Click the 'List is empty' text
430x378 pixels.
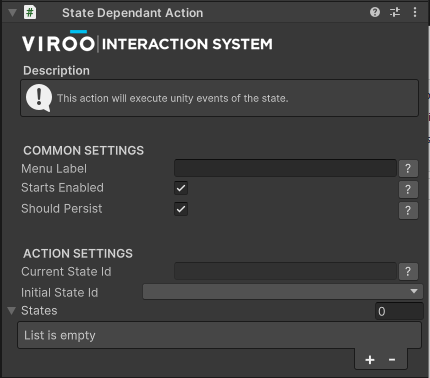[60, 335]
